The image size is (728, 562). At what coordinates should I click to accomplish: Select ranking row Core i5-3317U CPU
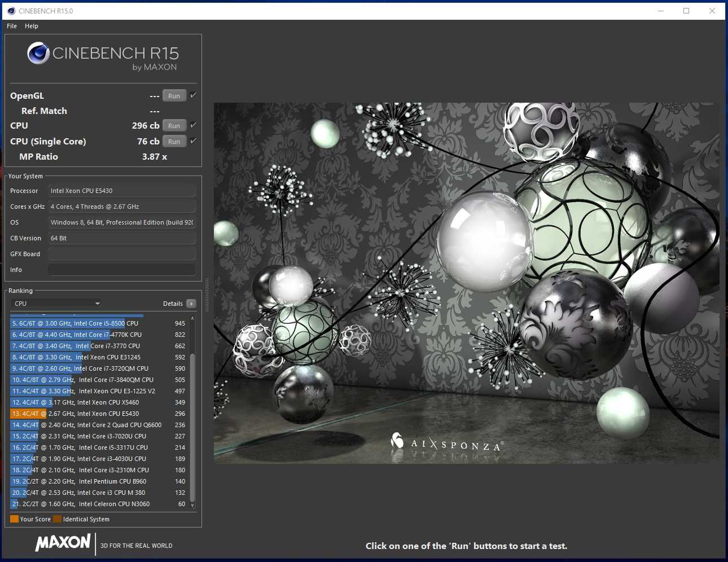click(99, 447)
